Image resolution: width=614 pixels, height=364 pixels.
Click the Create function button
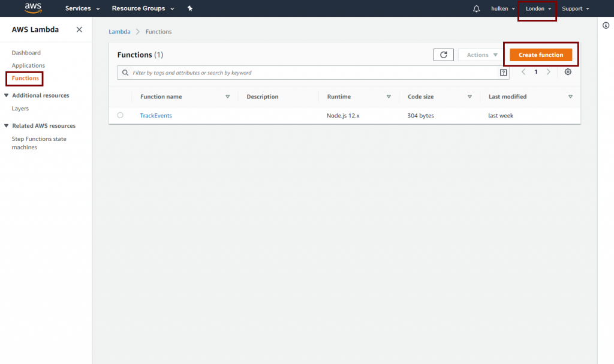tap(540, 55)
